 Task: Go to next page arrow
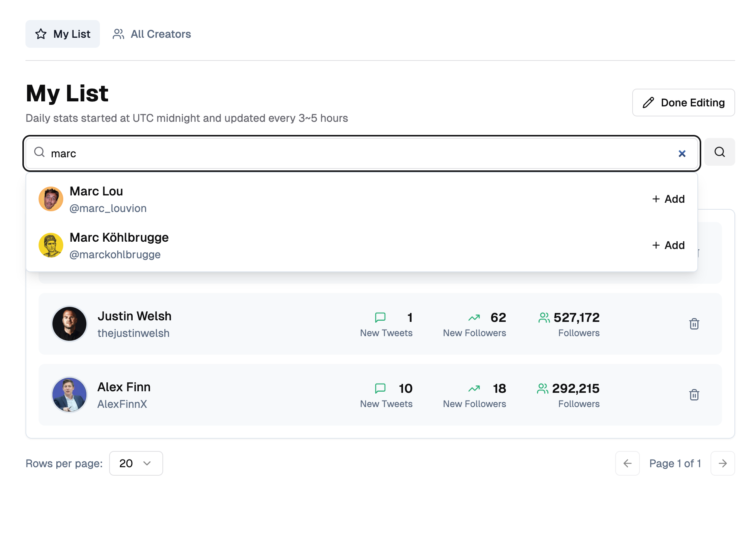[723, 463]
